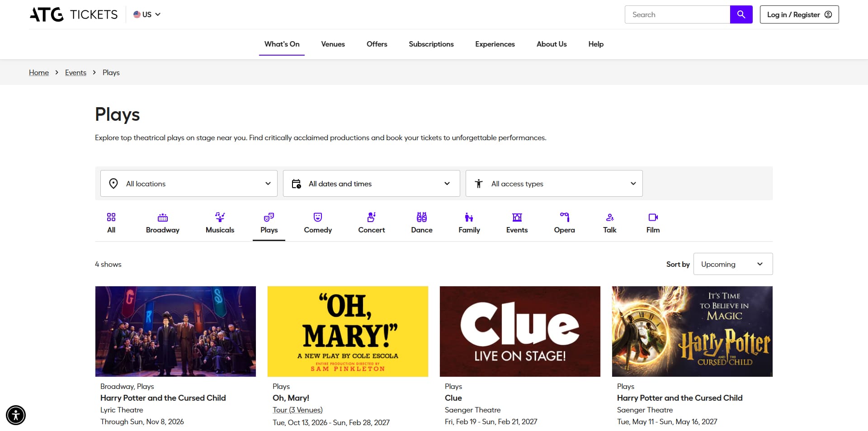Click 'Saenger Theatre' under the Clue title
Screen dimensions: 868x431
[472, 410]
